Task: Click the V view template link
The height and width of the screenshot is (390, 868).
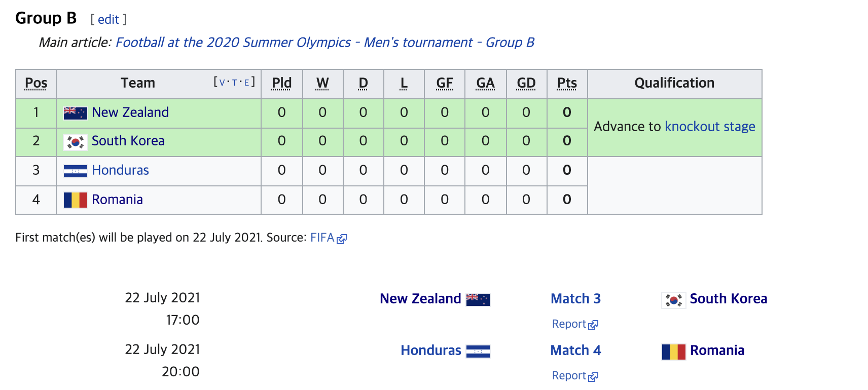Action: click(x=222, y=83)
